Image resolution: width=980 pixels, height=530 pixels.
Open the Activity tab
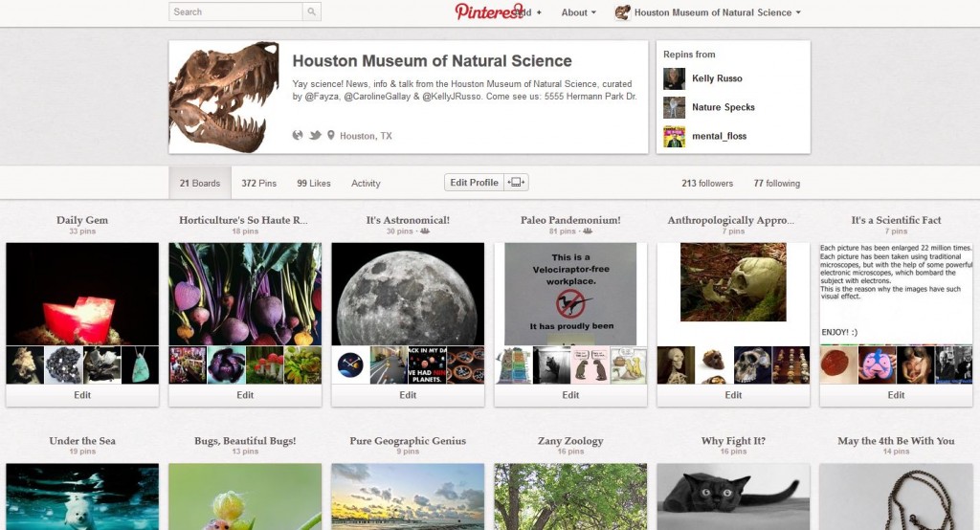366,184
